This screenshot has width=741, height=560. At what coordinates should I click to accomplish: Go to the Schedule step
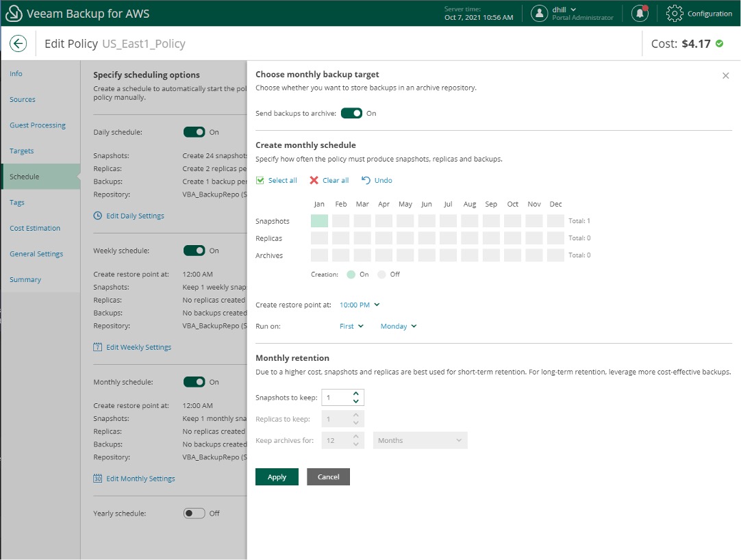pos(40,177)
